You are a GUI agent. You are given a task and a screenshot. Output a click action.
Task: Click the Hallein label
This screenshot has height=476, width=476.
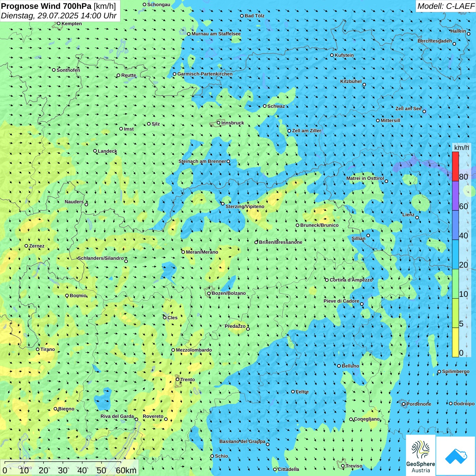tap(458, 31)
